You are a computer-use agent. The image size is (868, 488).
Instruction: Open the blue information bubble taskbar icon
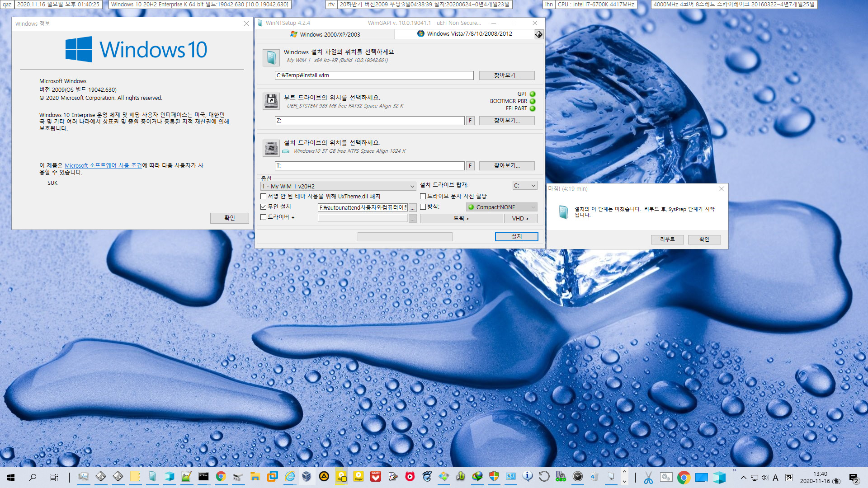(528, 477)
